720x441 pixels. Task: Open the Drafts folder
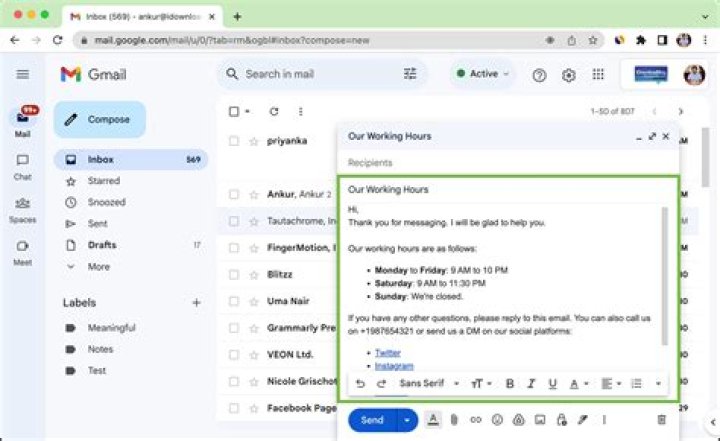coord(101,245)
